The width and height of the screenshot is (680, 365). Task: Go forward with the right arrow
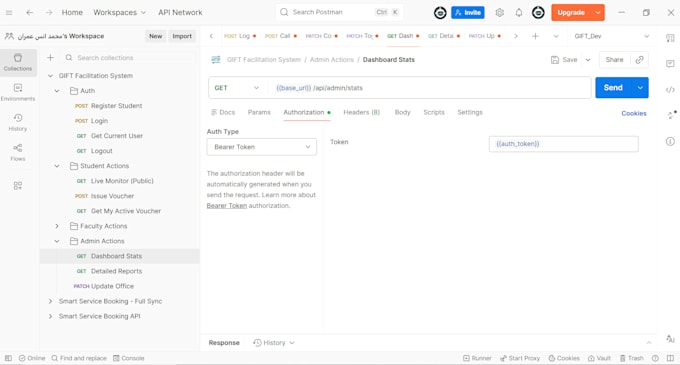(49, 13)
